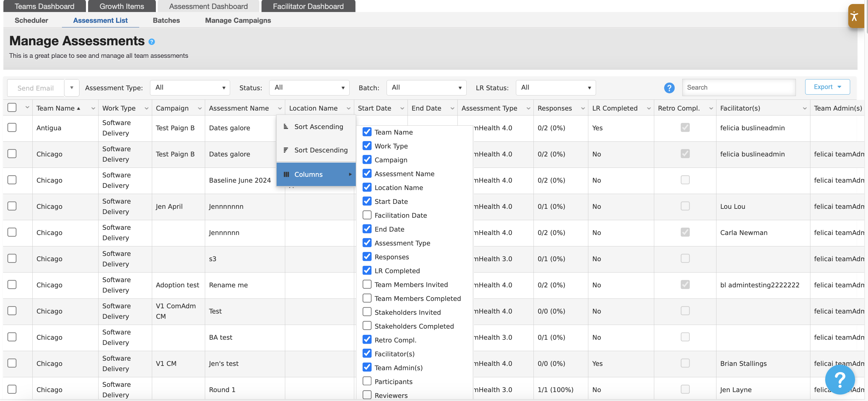Open Team Name column menu arrow

click(x=93, y=108)
